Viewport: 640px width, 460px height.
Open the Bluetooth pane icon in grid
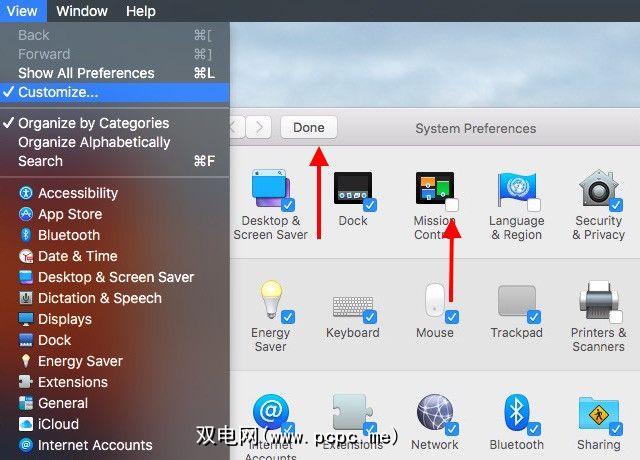[x=516, y=412]
